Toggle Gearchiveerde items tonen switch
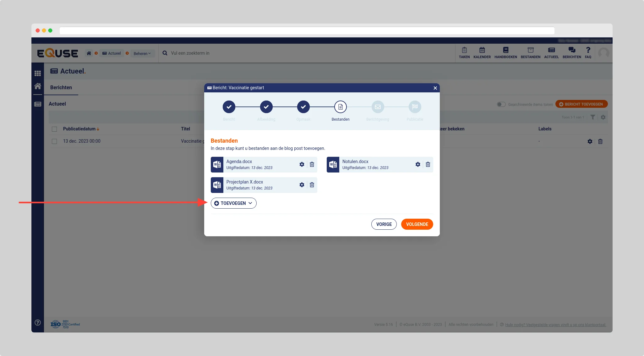 [x=501, y=104]
